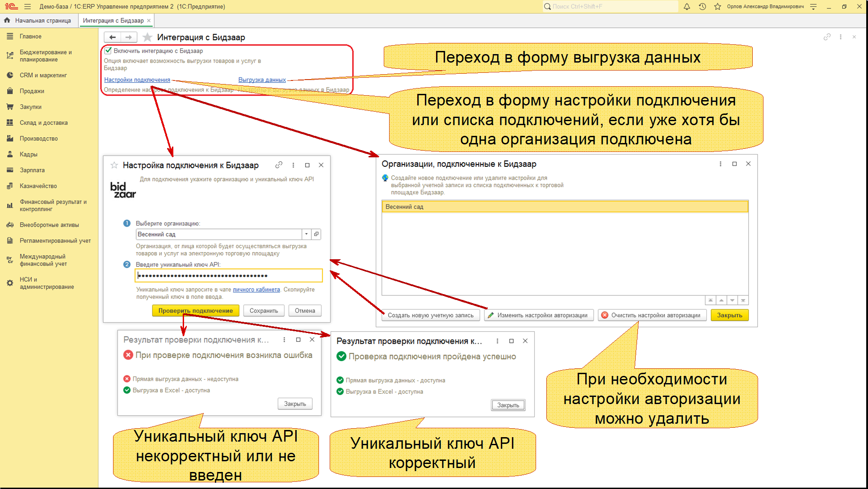Click the back navigation arrow
Screen dimensions: 868x489
pos(113,38)
